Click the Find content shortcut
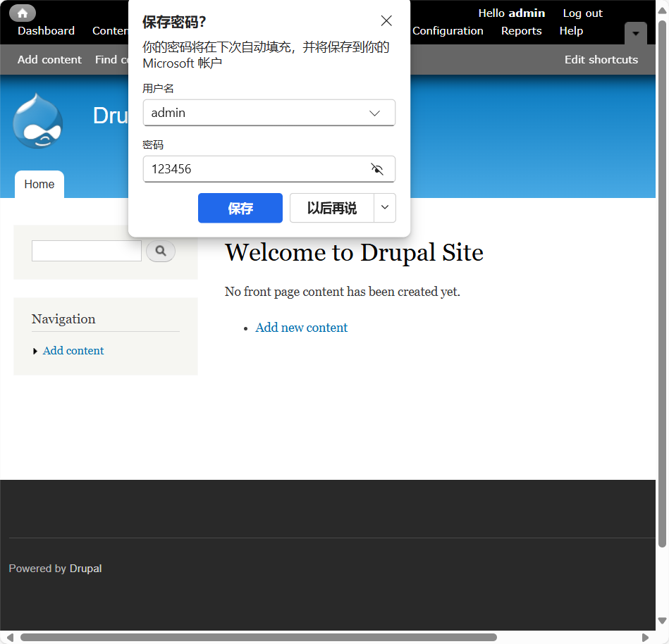 (111, 59)
